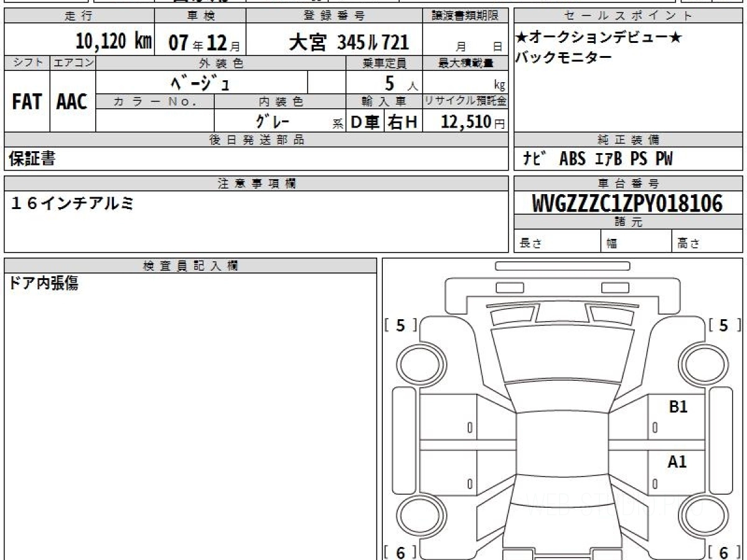Click the interior color グレー
Viewport: 747px width, 560px height.
click(x=272, y=120)
